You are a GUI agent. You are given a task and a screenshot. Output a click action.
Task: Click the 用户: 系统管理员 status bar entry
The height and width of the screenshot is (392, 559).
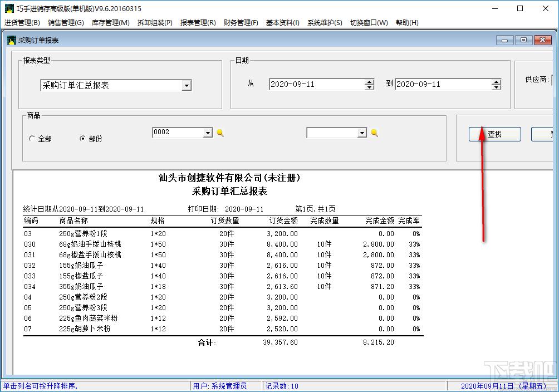click(x=220, y=386)
